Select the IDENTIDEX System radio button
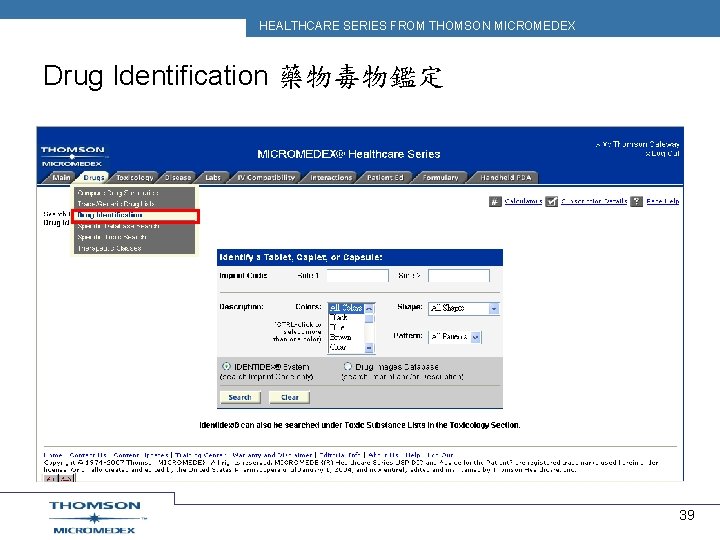 tap(226, 366)
